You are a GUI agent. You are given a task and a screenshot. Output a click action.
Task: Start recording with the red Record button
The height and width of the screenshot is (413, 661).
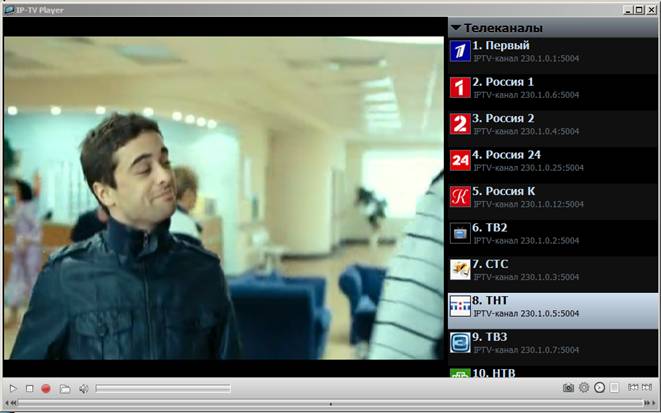pyautogui.click(x=46, y=388)
